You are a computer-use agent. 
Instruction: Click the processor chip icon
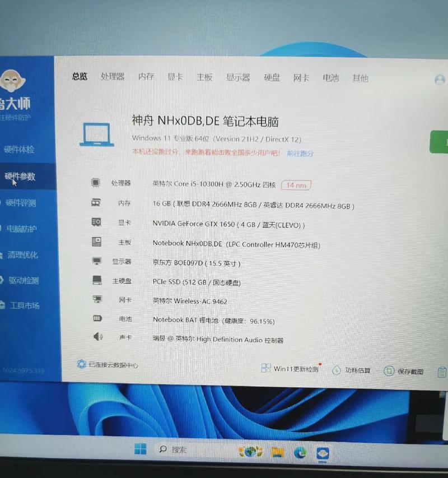tap(96, 183)
